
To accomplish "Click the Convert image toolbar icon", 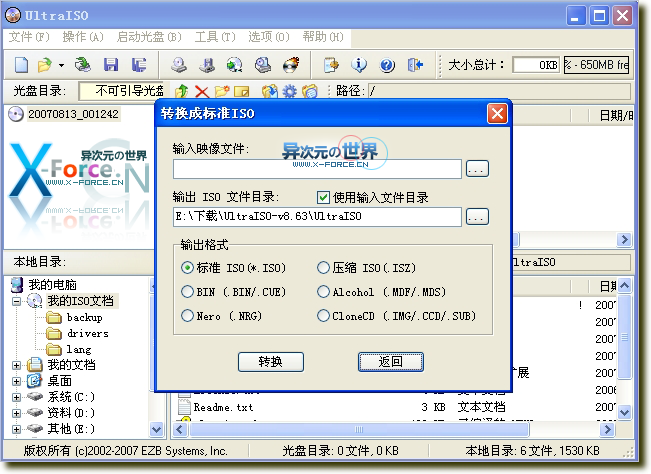I will [235, 65].
